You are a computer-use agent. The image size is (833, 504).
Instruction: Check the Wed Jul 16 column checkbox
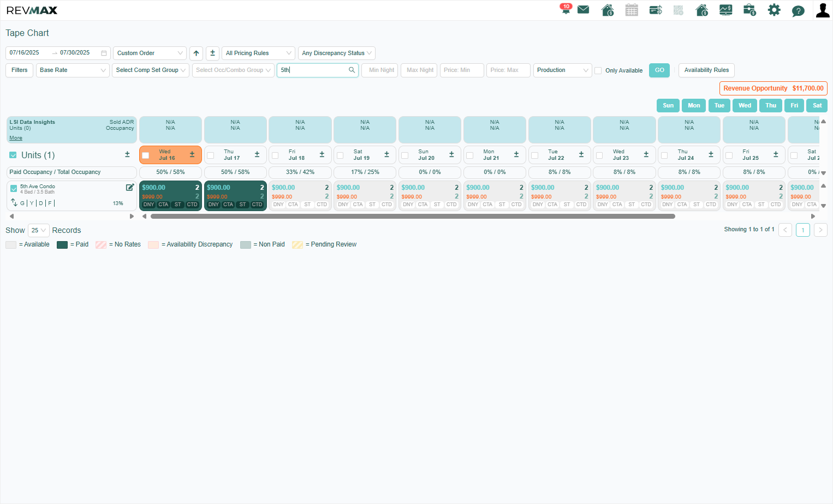[x=146, y=155]
